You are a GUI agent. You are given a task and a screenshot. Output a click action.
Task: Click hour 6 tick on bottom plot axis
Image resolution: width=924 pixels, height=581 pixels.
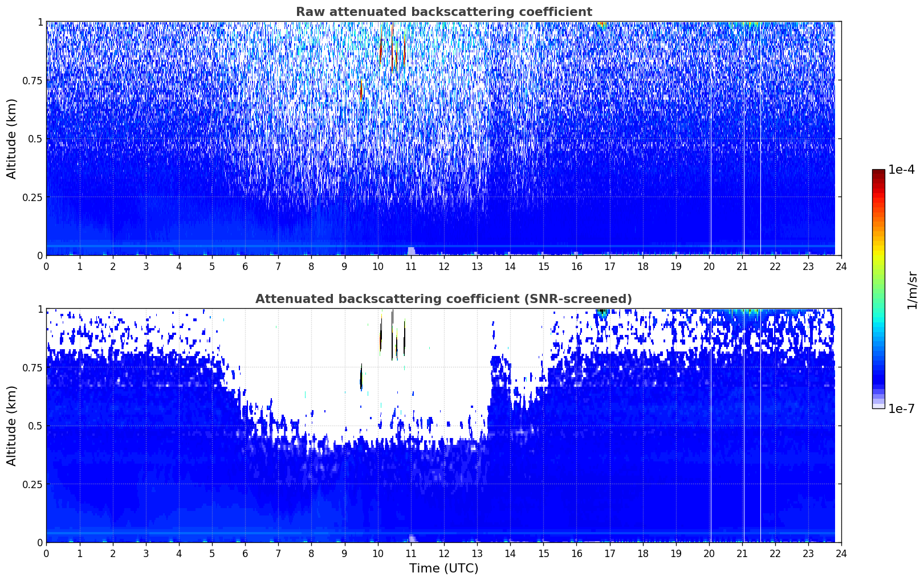tap(245, 553)
